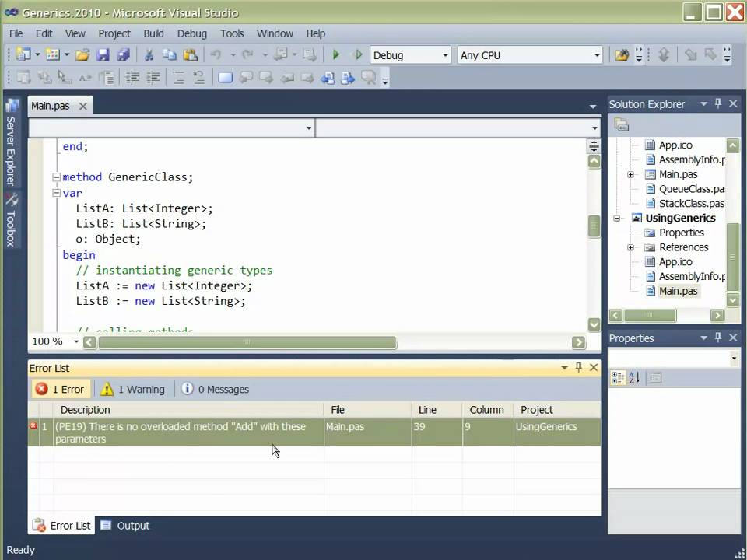
Task: Open the File menu
Action: click(x=16, y=33)
